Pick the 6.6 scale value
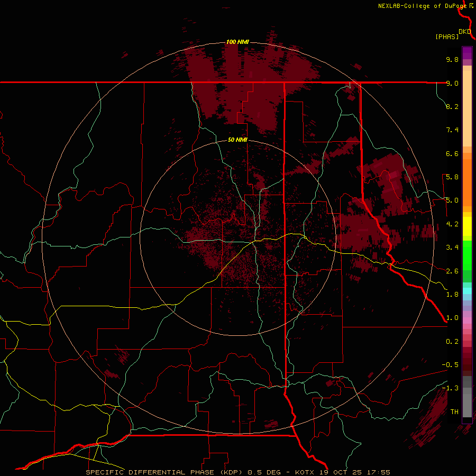This screenshot has height=476, width=476. coord(452,153)
